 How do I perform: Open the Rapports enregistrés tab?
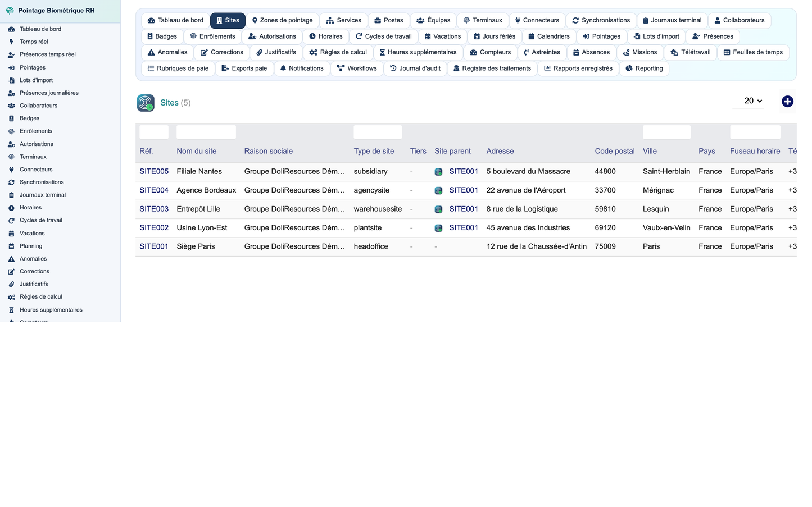(578, 68)
